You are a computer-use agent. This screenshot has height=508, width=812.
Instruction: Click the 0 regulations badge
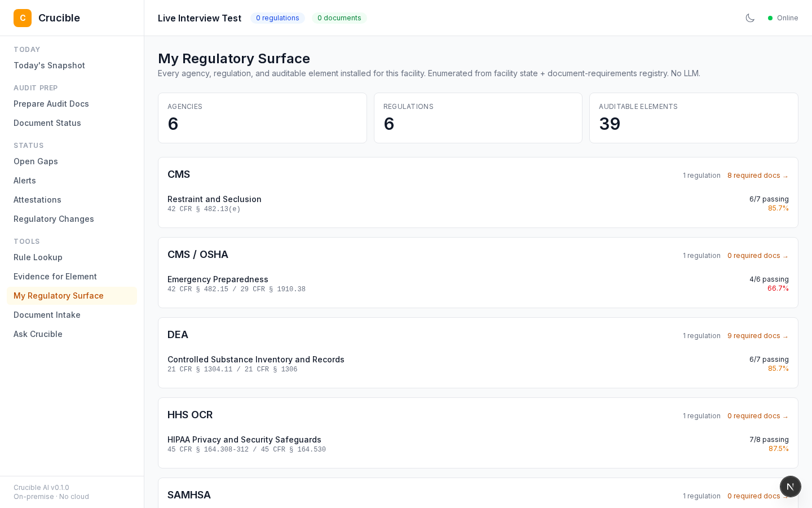277,18
